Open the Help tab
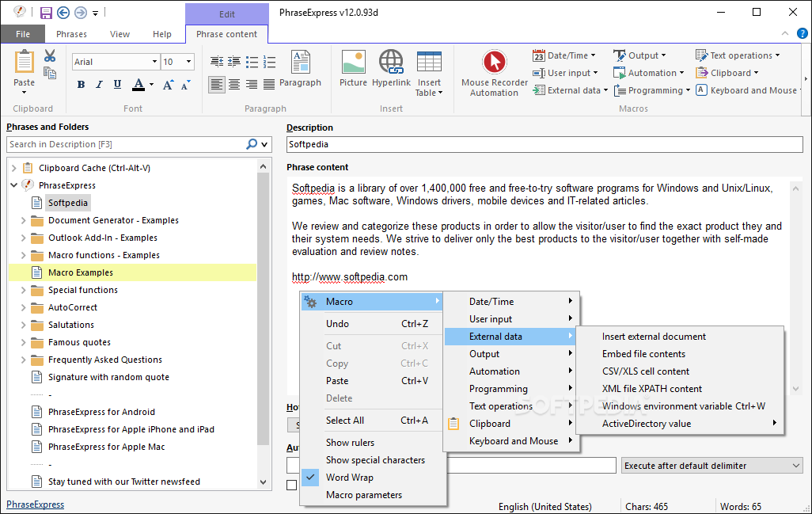812x514 pixels. [x=162, y=34]
